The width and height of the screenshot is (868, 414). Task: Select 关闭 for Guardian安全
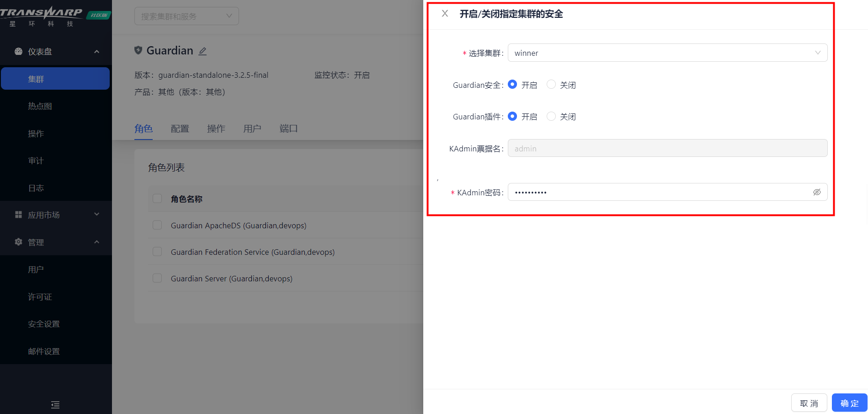point(551,85)
